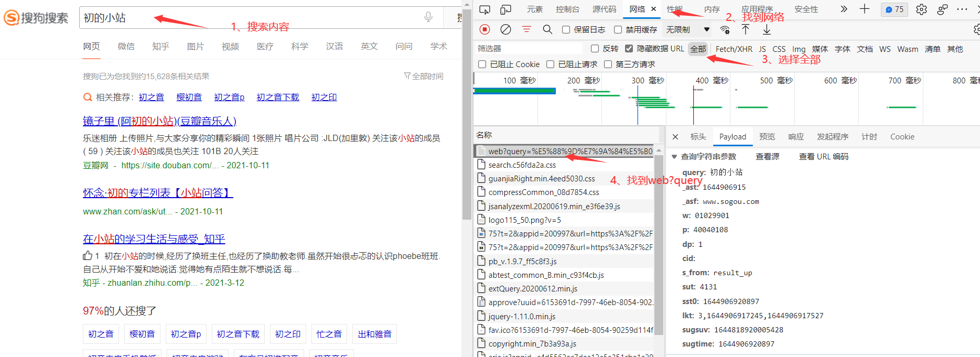Click file icon of pb_v.1.9.7_ff5c8f3.js
980x357 pixels.
pyautogui.click(x=481, y=261)
